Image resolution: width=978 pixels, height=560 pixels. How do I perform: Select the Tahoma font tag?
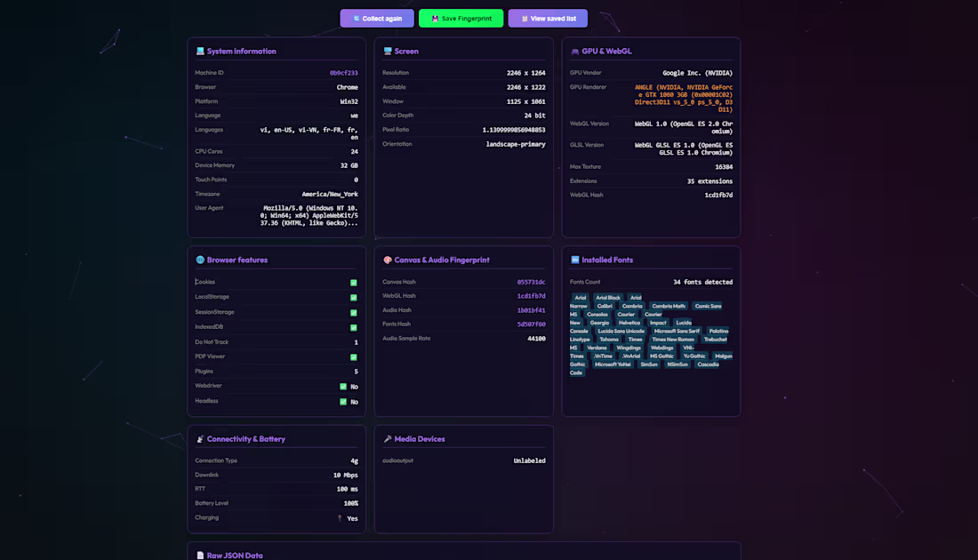pyautogui.click(x=609, y=340)
